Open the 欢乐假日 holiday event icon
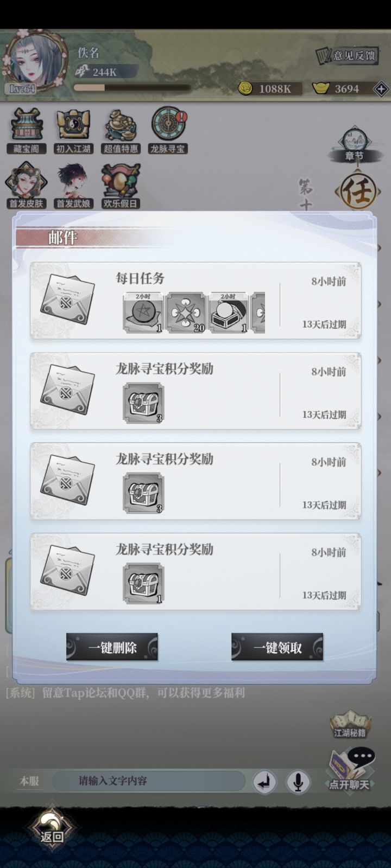 [x=121, y=186]
